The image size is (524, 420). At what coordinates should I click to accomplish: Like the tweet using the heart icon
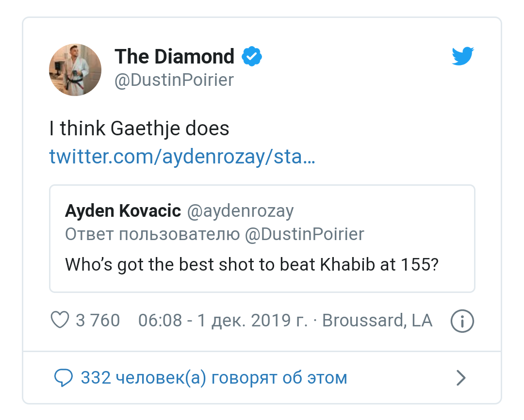[x=60, y=320]
